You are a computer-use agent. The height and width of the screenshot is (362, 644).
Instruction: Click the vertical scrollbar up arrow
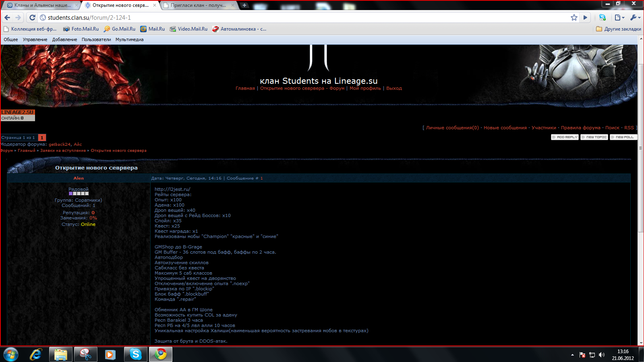coord(641,39)
